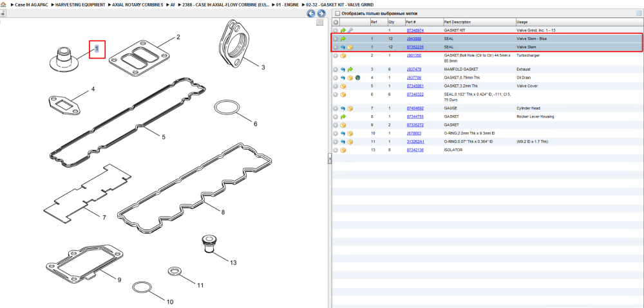
Task: Open part number link J943888
Action: (x=413, y=39)
